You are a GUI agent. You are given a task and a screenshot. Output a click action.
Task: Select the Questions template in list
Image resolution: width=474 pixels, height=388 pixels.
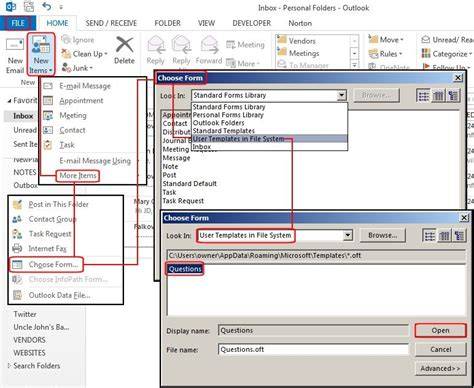pos(185,269)
